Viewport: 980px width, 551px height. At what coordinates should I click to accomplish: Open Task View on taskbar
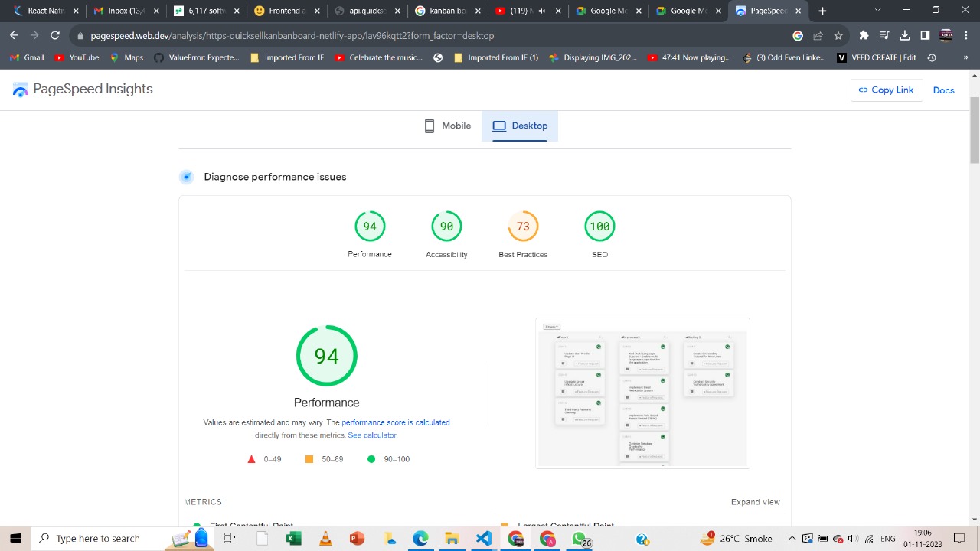pos(230,539)
